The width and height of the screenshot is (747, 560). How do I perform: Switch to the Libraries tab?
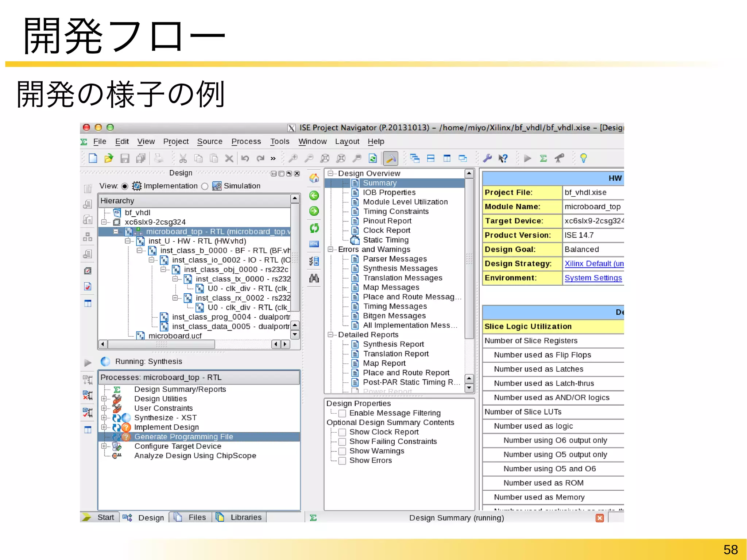[245, 517]
